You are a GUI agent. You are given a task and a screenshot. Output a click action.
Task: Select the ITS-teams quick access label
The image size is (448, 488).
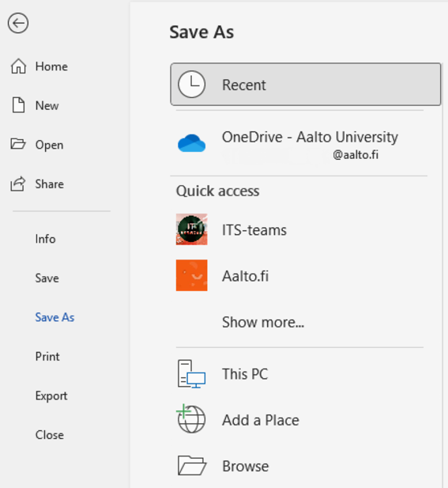click(254, 230)
